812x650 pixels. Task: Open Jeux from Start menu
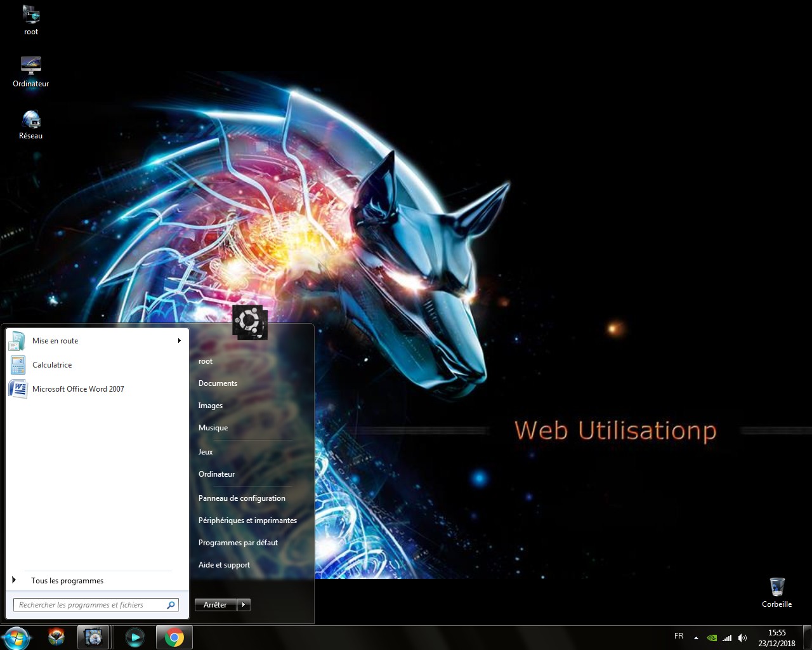(x=206, y=452)
